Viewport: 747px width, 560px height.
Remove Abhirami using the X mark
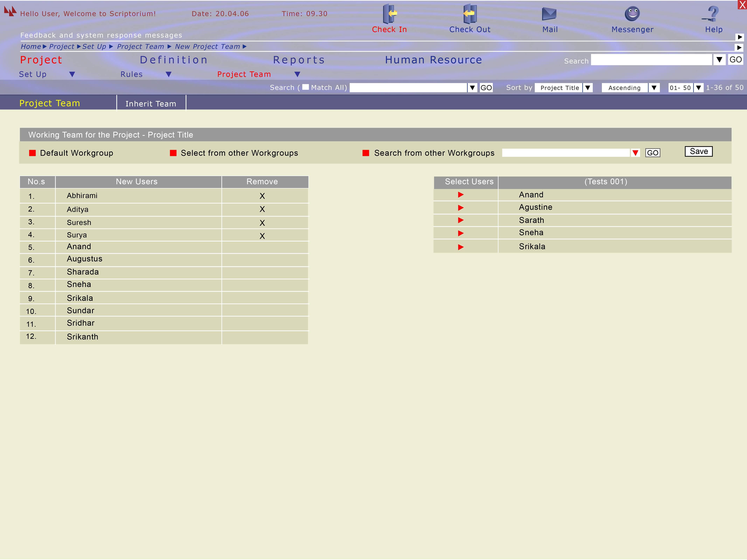pos(262,196)
